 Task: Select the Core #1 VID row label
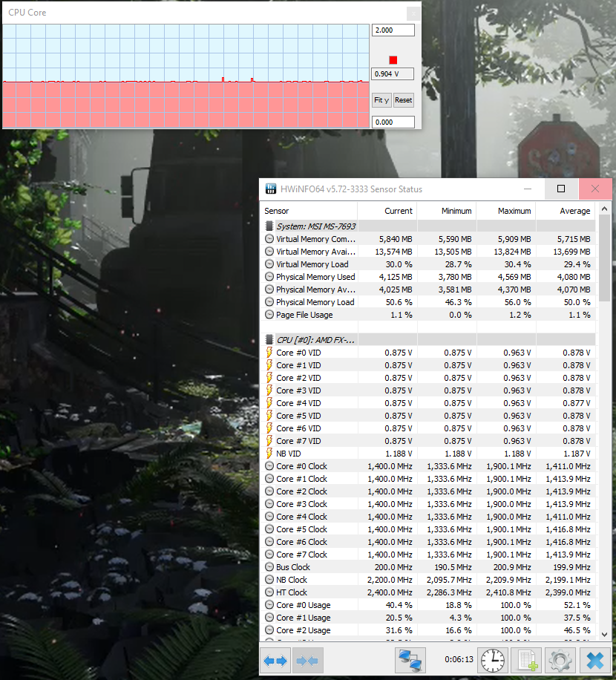298,365
